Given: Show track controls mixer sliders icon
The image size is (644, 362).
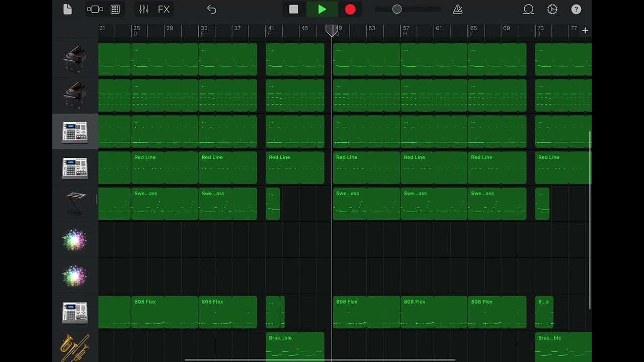Looking at the screenshot, I should (144, 10).
